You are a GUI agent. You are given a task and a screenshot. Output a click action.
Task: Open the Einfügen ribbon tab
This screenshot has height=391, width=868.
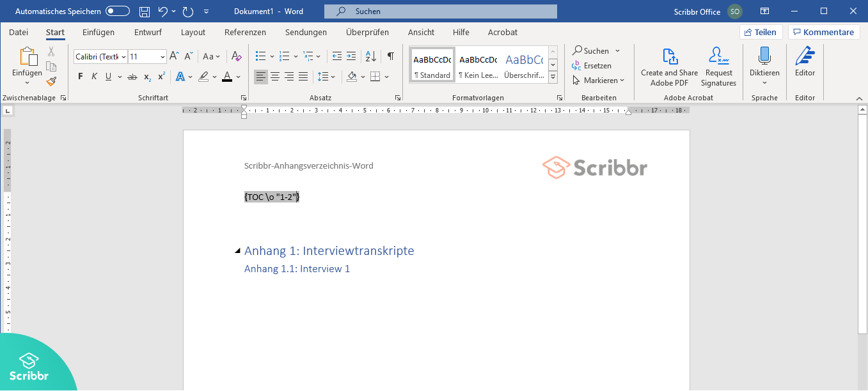99,32
